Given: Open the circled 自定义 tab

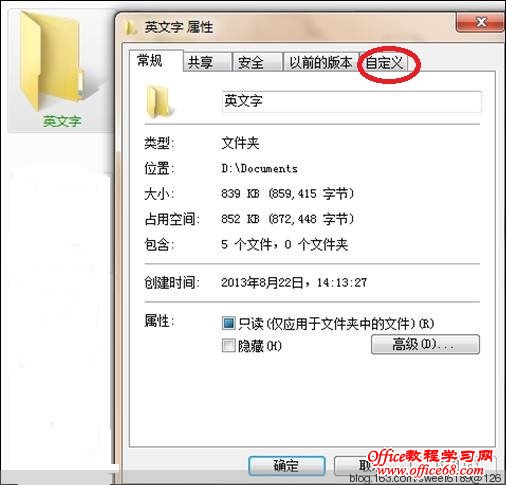Looking at the screenshot, I should (384, 62).
